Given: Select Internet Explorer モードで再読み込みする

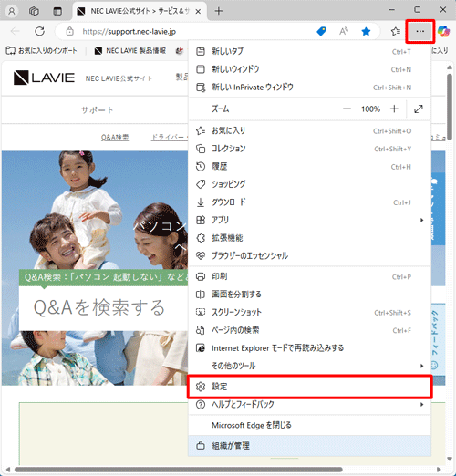Looking at the screenshot, I should [309, 347].
